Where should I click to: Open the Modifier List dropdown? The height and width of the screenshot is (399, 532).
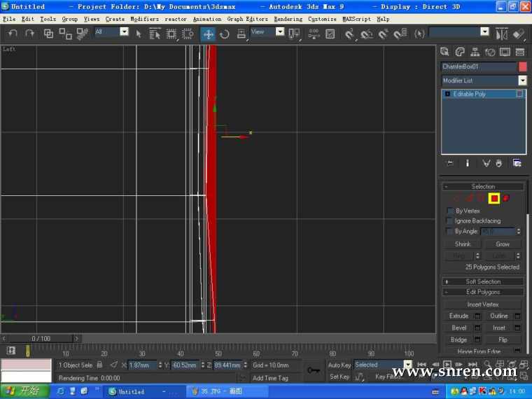(522, 80)
